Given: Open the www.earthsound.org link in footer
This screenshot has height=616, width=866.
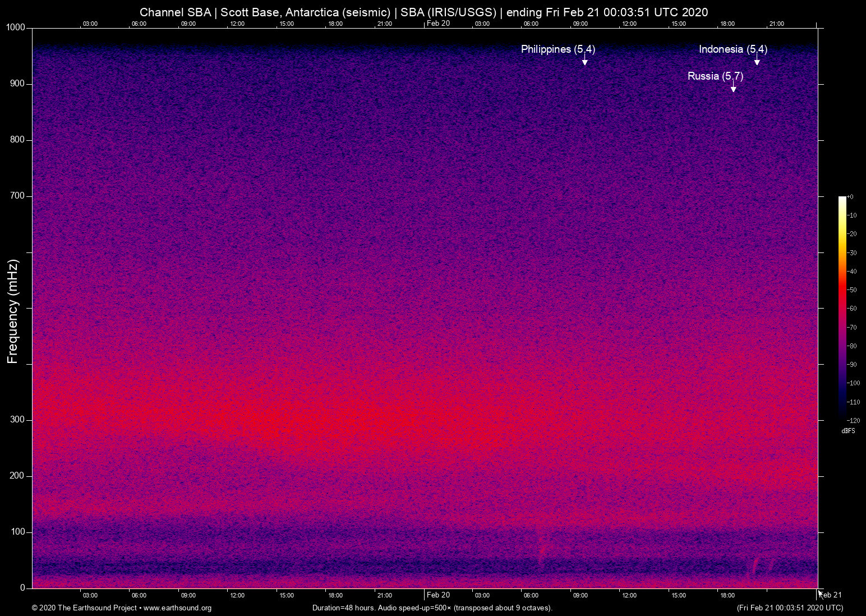Looking at the screenshot, I should pos(177,608).
